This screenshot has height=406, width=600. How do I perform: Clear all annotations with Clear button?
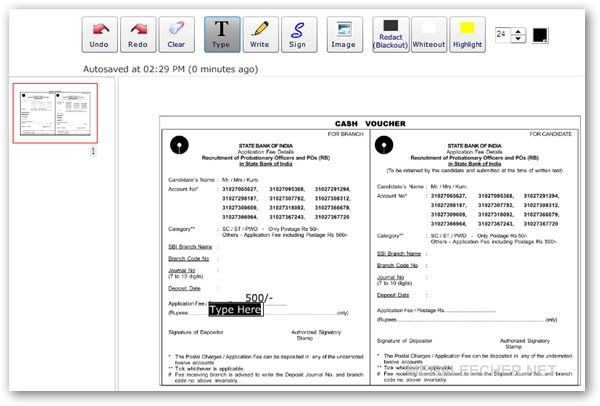pos(176,34)
